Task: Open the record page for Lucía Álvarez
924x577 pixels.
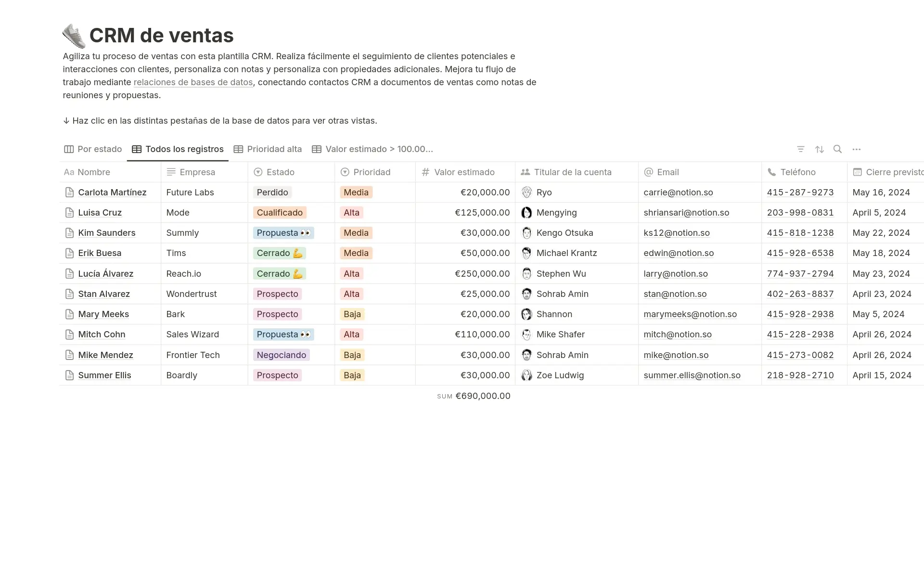Action: point(106,273)
